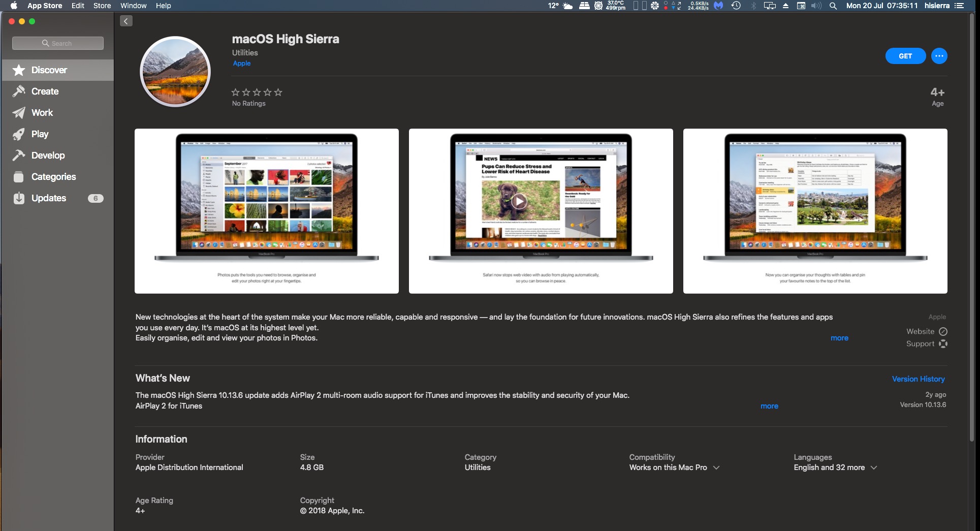Expand the Languages list chevron
The height and width of the screenshot is (531, 980).
(874, 467)
